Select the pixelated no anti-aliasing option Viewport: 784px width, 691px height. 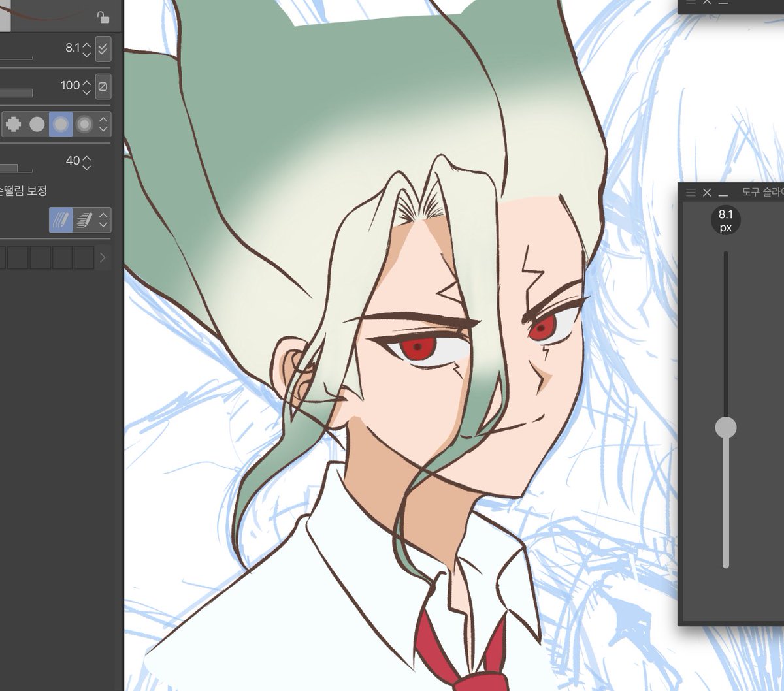[x=14, y=124]
